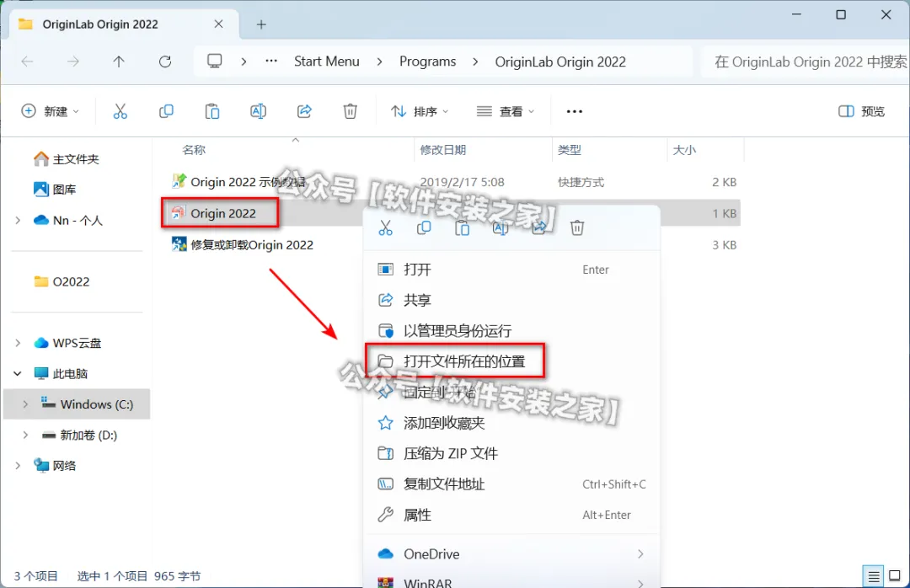
Task: Click the Delete trash icon in the Explorer toolbar
Action: pos(350,111)
